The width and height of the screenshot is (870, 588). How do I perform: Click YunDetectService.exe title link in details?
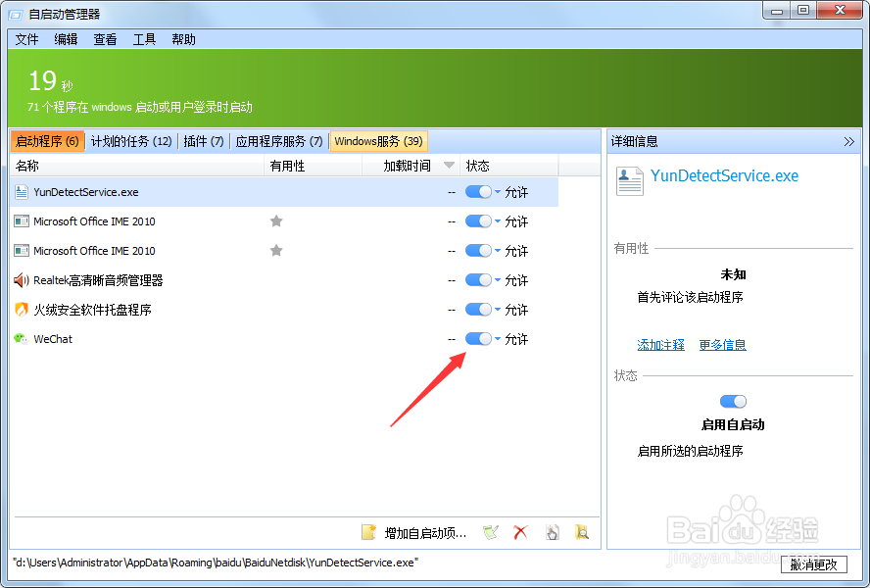pyautogui.click(x=724, y=176)
